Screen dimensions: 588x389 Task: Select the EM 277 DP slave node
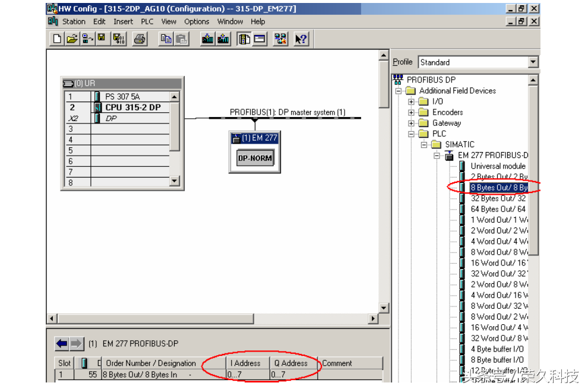254,152
